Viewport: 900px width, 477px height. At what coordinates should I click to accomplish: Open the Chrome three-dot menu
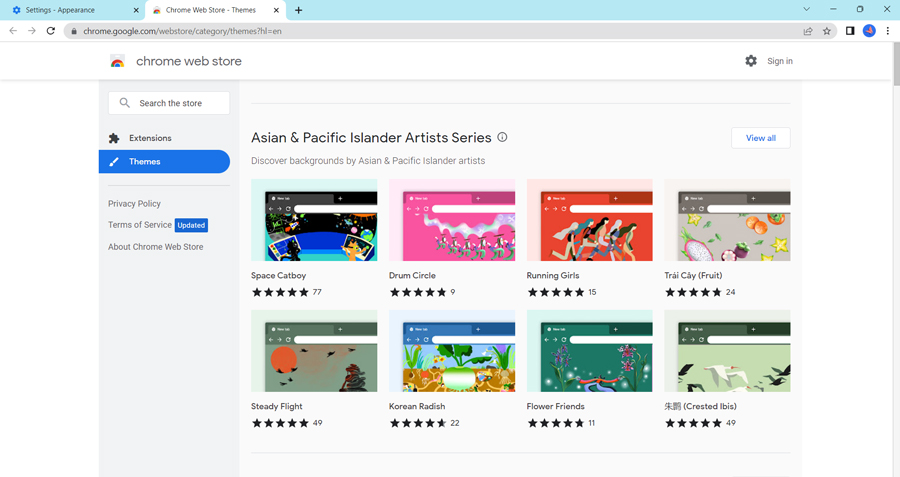(887, 31)
